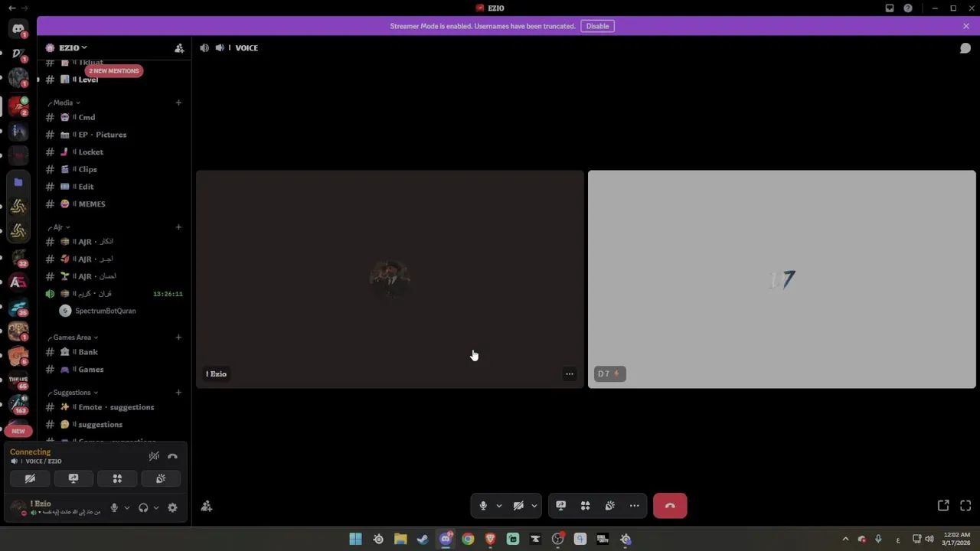Viewport: 980px width, 551px height.
Task: Open soundboard from call control bar
Action: point(610,506)
